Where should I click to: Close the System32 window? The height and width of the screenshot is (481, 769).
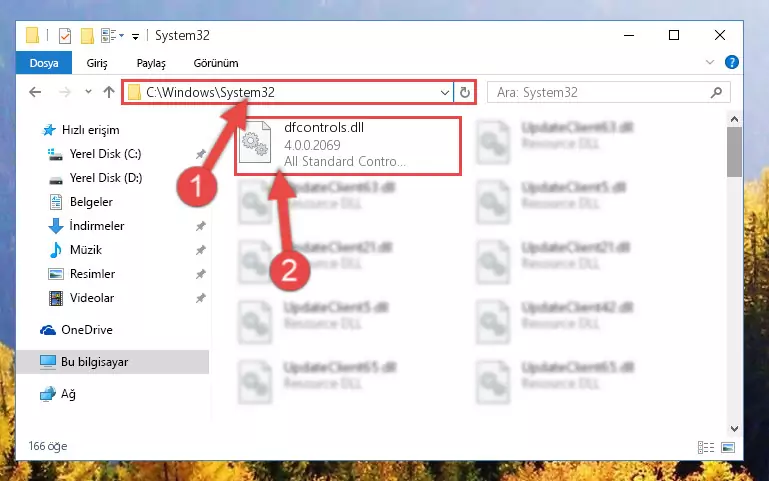(x=719, y=35)
